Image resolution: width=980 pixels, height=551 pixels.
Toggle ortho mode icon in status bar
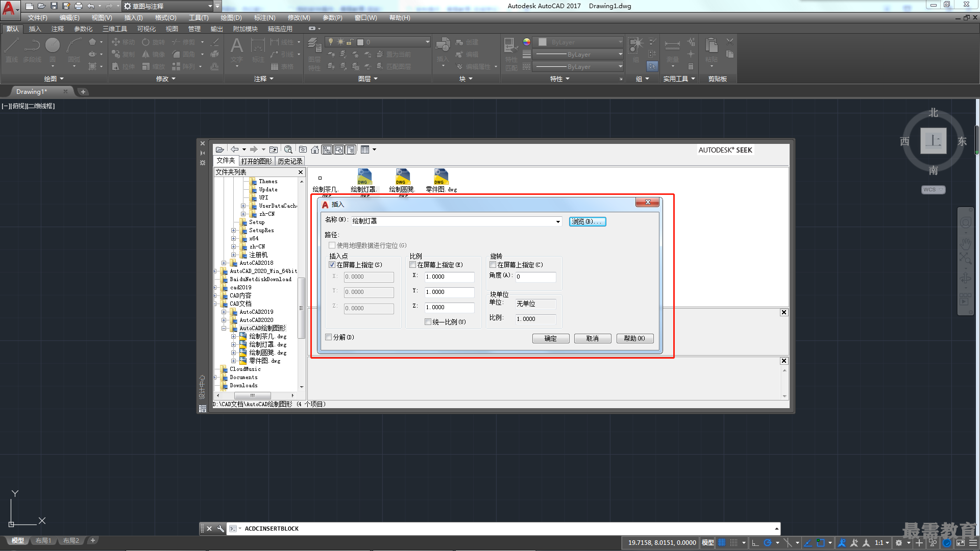point(755,542)
